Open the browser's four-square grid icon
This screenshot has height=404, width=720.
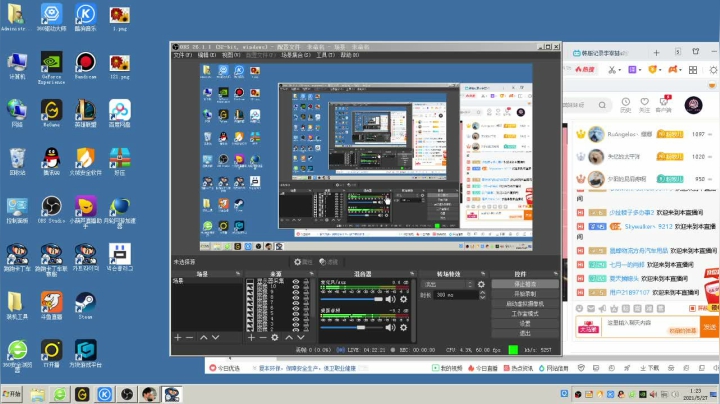[693, 70]
